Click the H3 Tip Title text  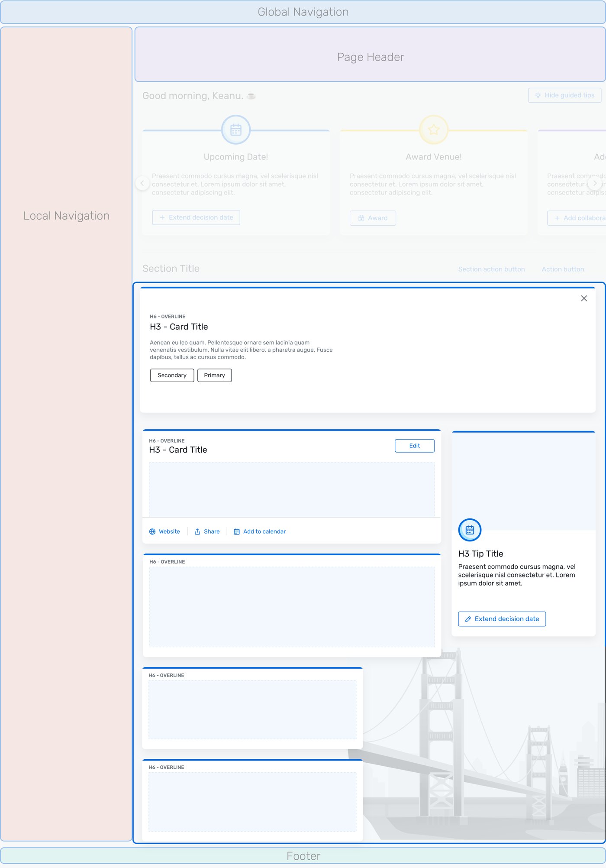(x=480, y=554)
